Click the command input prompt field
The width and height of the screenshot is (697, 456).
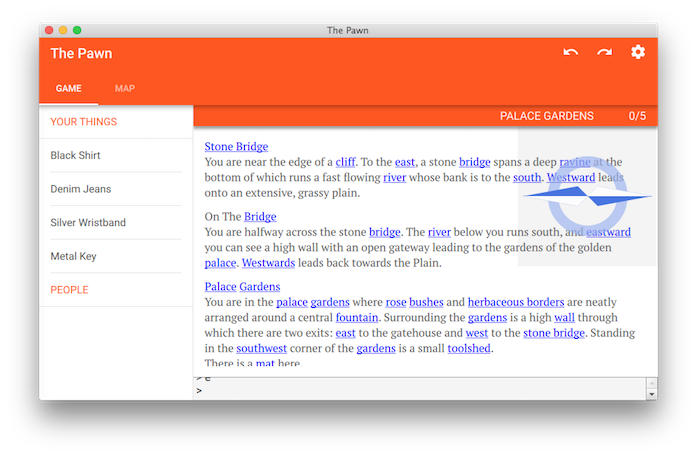pos(420,391)
